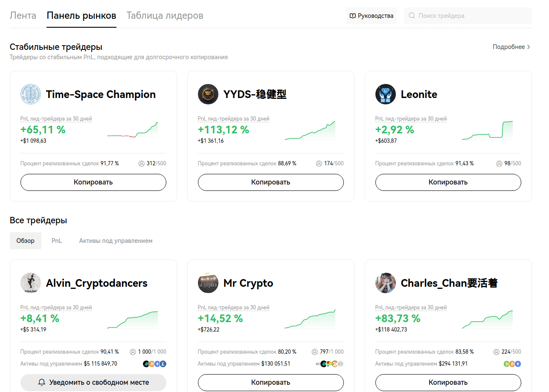Open Alvin_Cryptodancers profile avatar
The image size is (549, 392).
(x=31, y=283)
